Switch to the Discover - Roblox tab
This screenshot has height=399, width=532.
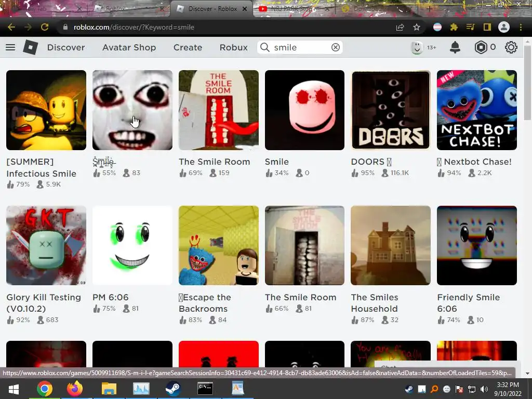pyautogui.click(x=212, y=9)
